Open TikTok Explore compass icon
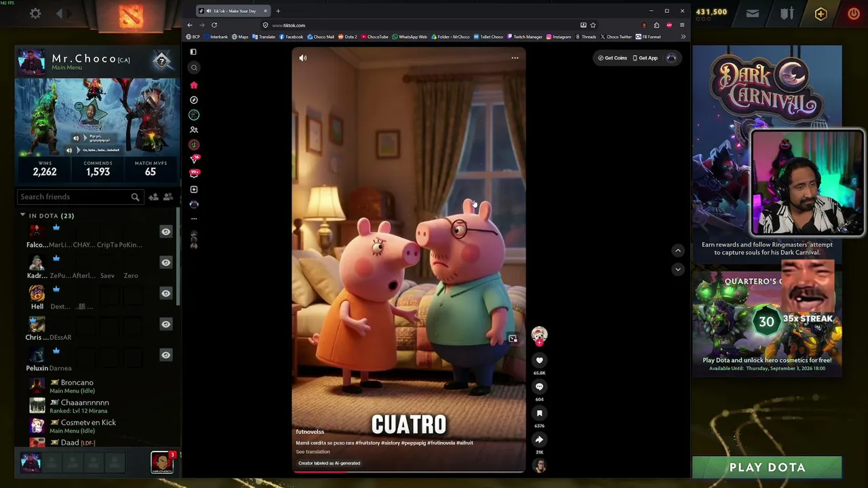Screen dimensions: 868x488 tap(194, 100)
